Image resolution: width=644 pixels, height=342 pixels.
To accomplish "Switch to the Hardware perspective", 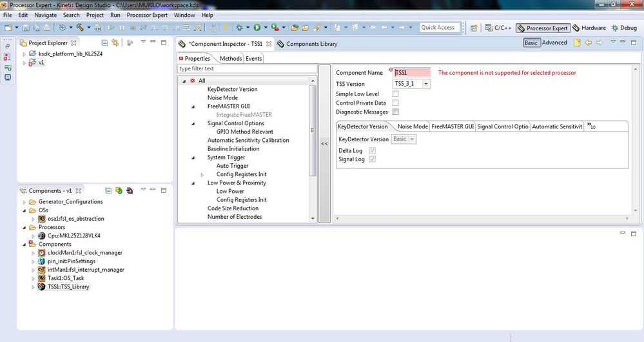I will (x=589, y=28).
